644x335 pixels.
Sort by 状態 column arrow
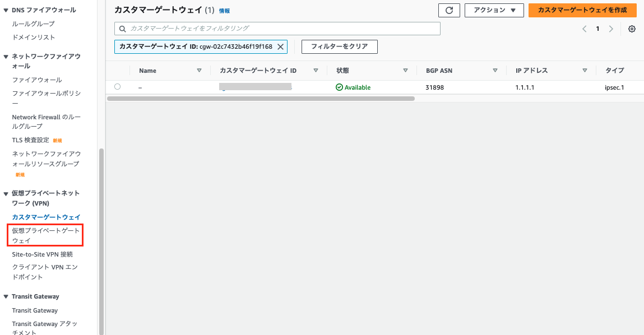tap(405, 71)
